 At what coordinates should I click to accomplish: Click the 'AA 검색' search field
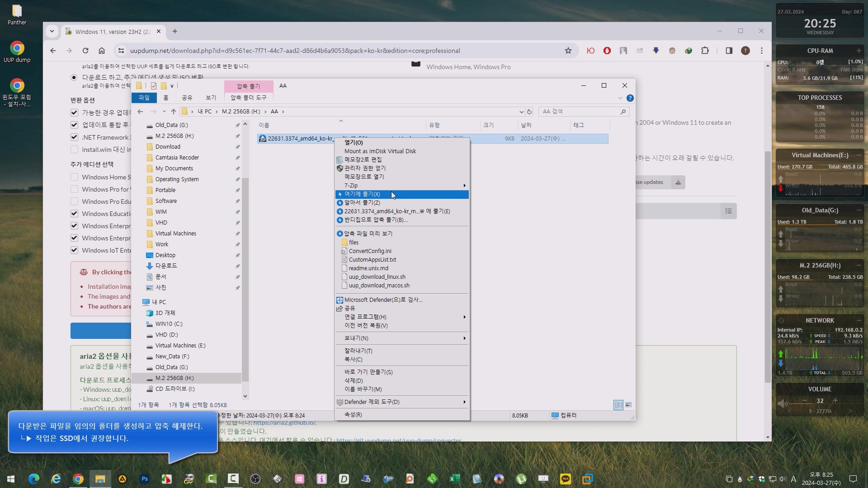pos(584,112)
